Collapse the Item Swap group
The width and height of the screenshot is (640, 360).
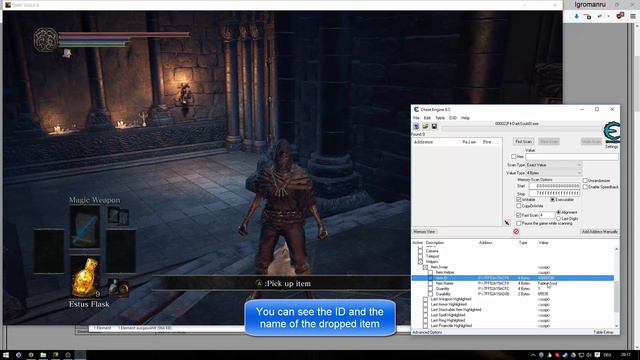425,267
